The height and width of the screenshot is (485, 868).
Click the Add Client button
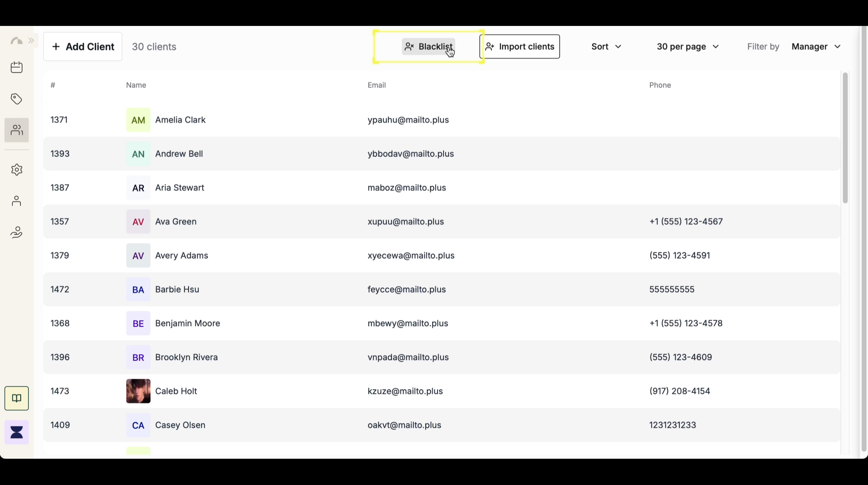click(83, 46)
